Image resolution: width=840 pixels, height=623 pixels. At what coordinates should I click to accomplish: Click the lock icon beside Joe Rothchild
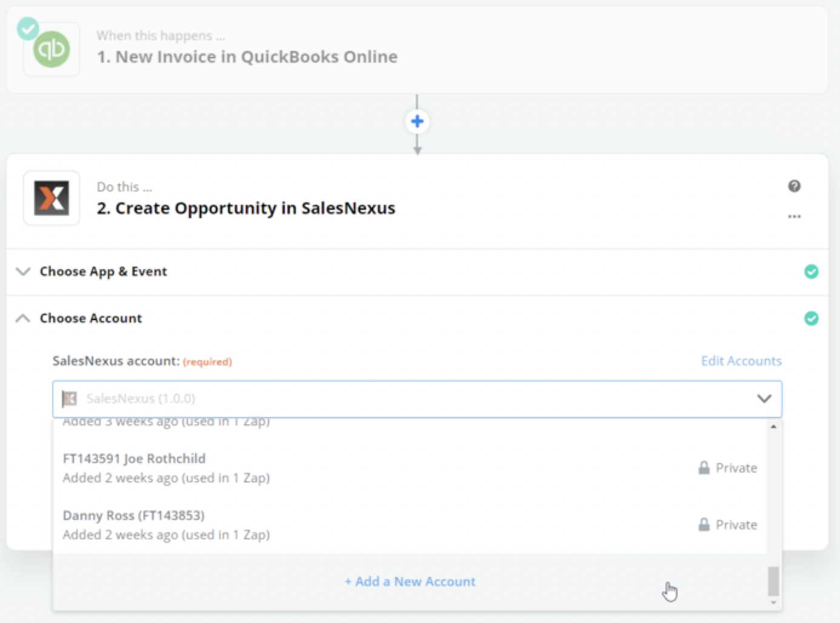click(704, 468)
